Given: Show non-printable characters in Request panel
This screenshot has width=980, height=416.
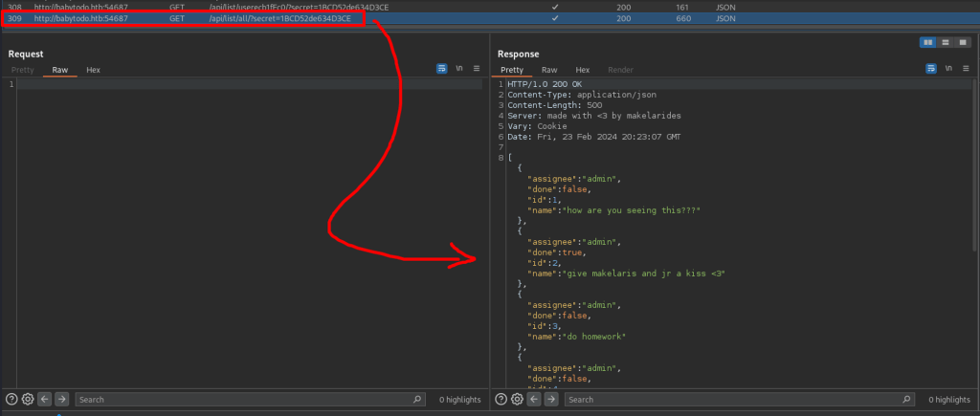Looking at the screenshot, I should pos(459,69).
